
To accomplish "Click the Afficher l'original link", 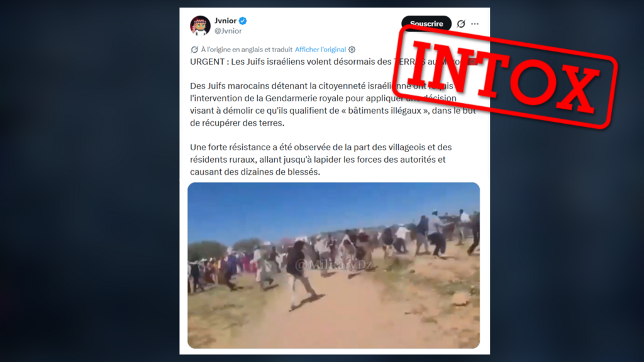I will coord(320,50).
